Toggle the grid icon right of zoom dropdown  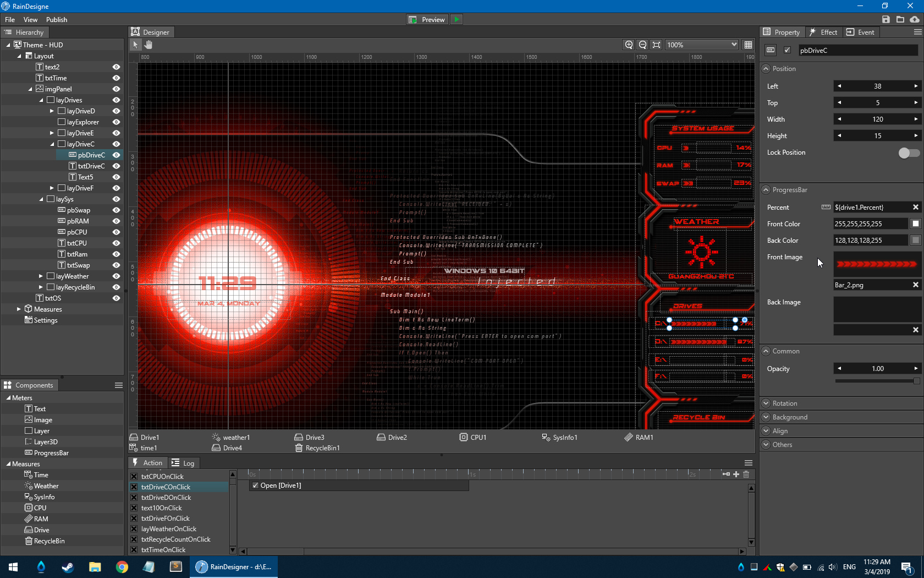(748, 45)
